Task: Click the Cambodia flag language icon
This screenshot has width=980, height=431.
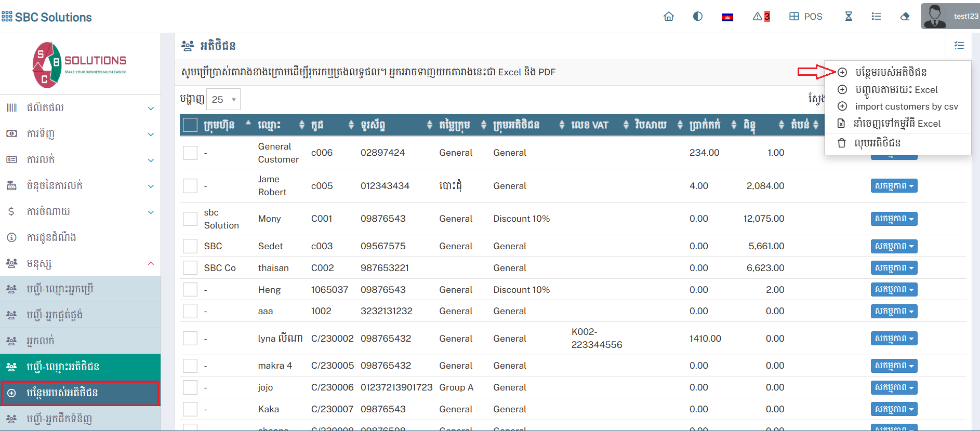Action: click(x=727, y=17)
